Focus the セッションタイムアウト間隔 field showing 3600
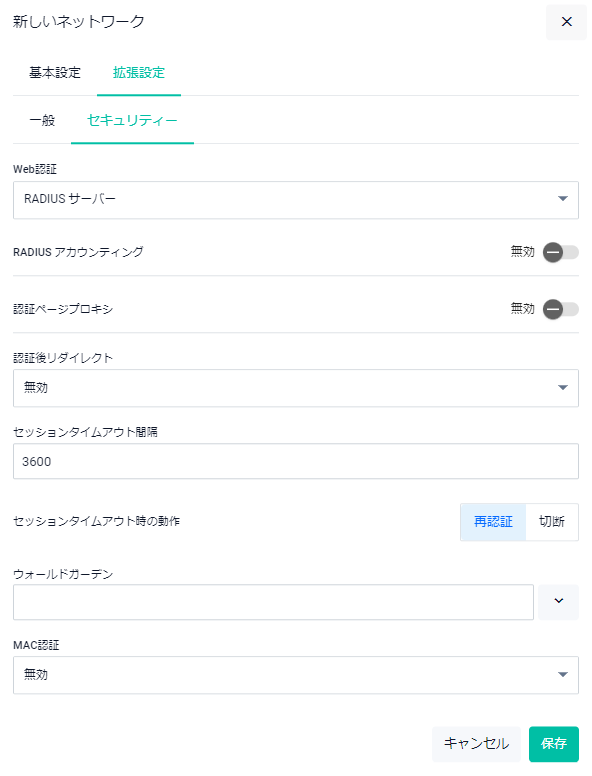The width and height of the screenshot is (592, 776). click(296, 461)
